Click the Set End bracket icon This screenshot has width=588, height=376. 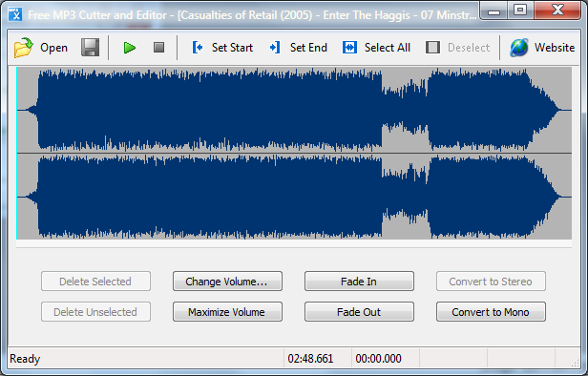[275, 48]
